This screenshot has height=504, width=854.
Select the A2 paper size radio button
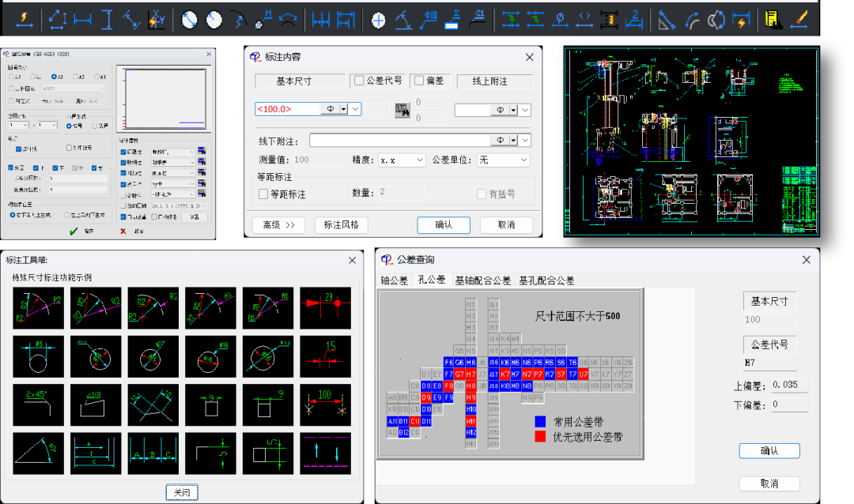click(x=54, y=77)
